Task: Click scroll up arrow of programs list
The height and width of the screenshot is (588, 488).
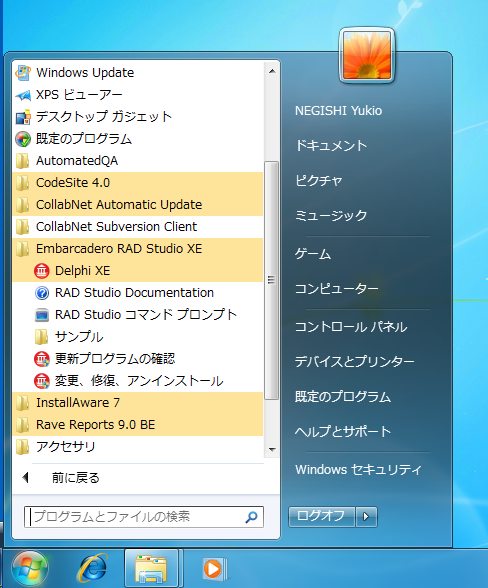Action: (272, 71)
